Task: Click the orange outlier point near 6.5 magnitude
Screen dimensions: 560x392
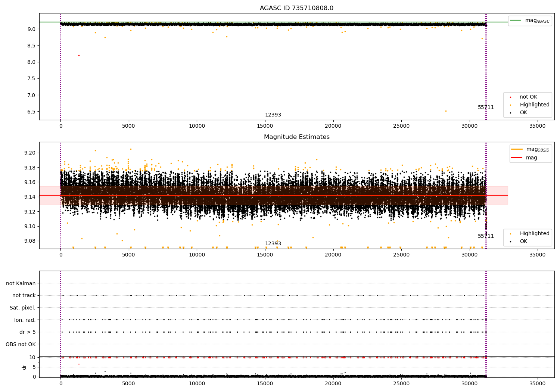Action: click(446, 111)
